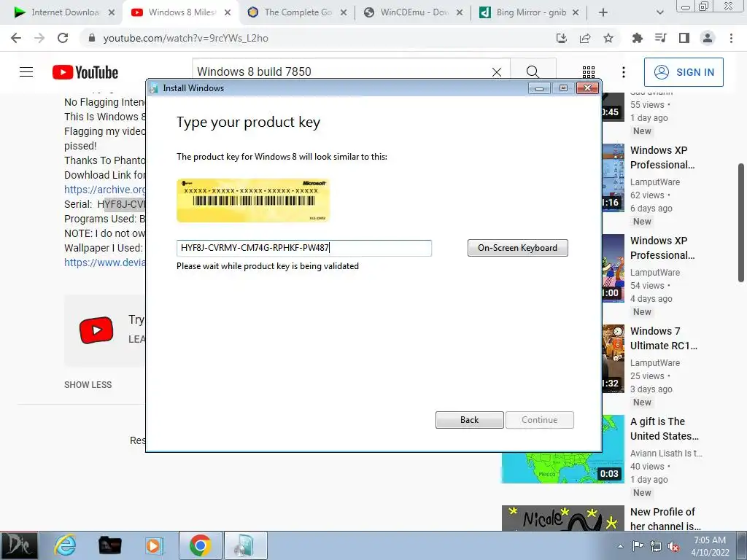The image size is (747, 560).
Task: Go back using Chrome's back arrow
Action: click(x=16, y=38)
